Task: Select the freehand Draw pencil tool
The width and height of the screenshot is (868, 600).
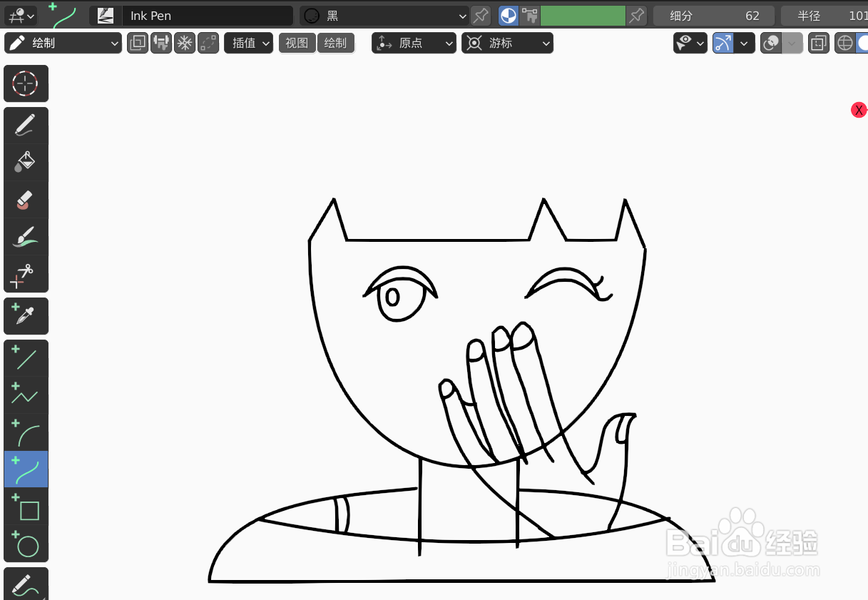Action: [x=26, y=126]
